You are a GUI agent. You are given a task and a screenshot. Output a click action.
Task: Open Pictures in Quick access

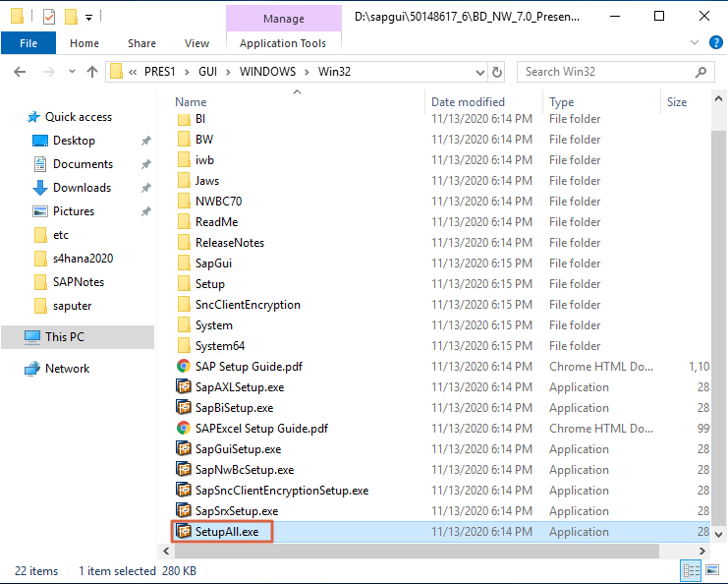[x=74, y=211]
